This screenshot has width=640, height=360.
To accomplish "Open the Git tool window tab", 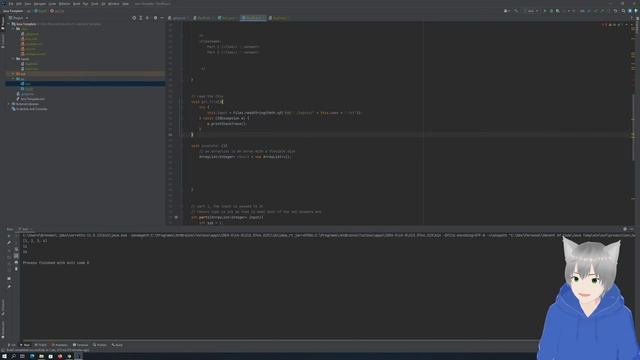I will (x=11, y=345).
